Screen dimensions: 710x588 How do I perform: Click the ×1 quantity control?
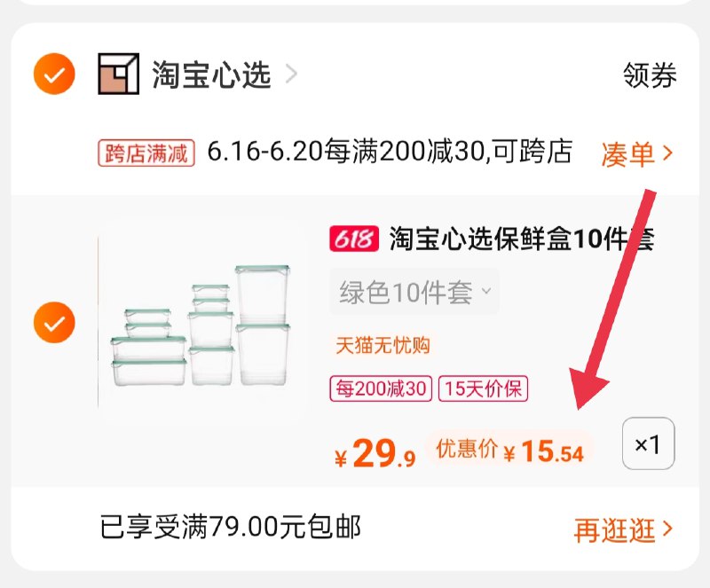(x=651, y=445)
